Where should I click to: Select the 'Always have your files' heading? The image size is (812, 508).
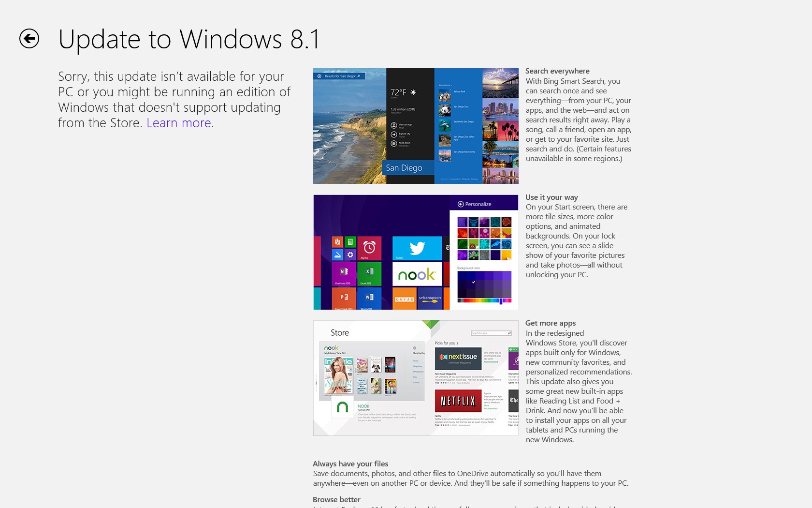(350, 464)
